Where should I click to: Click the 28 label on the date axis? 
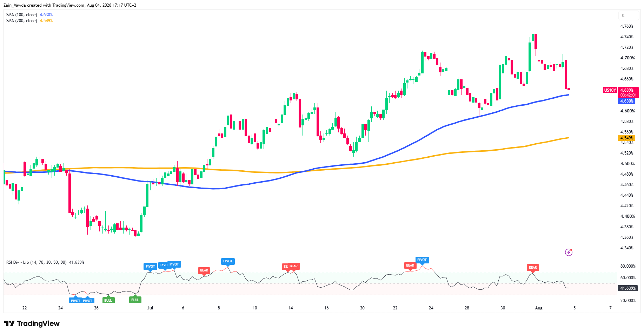467,308
